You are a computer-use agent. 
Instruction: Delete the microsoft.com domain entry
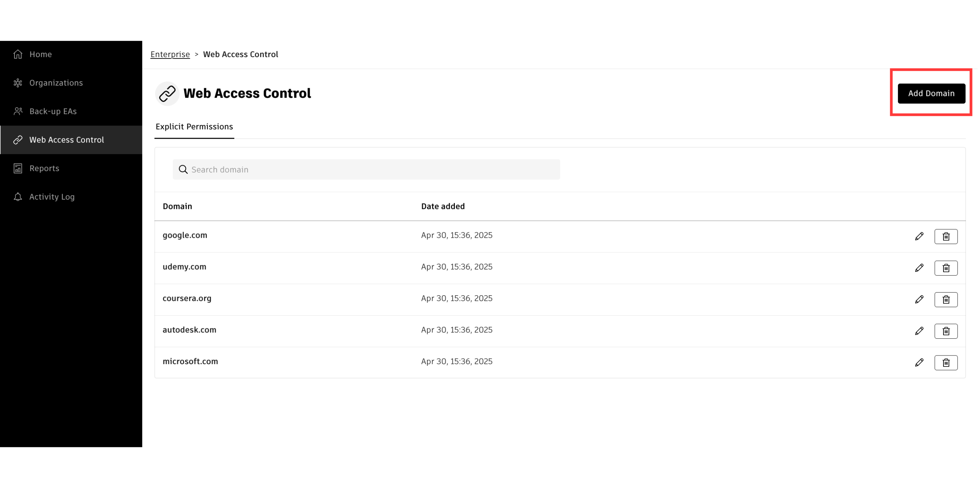pyautogui.click(x=946, y=363)
